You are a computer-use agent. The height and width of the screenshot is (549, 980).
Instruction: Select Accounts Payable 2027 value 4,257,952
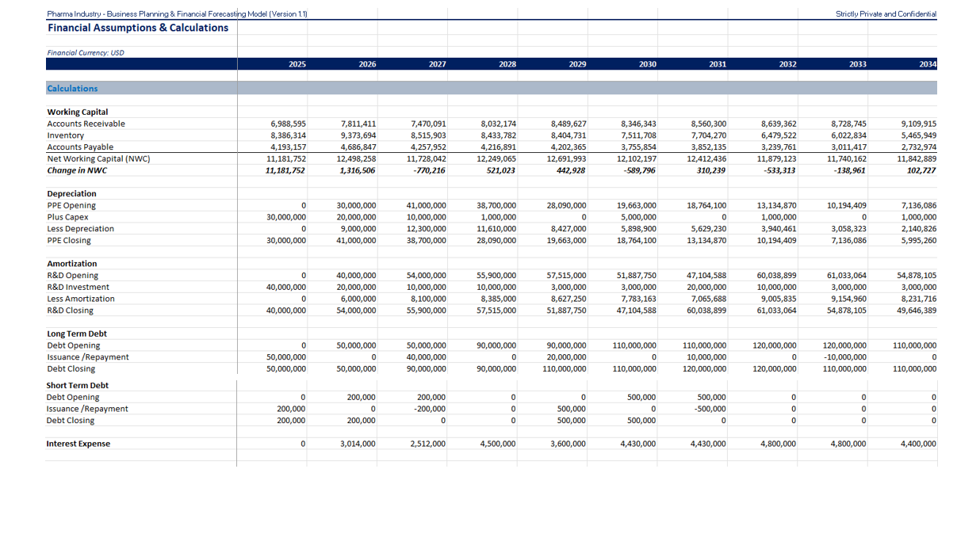click(x=428, y=147)
